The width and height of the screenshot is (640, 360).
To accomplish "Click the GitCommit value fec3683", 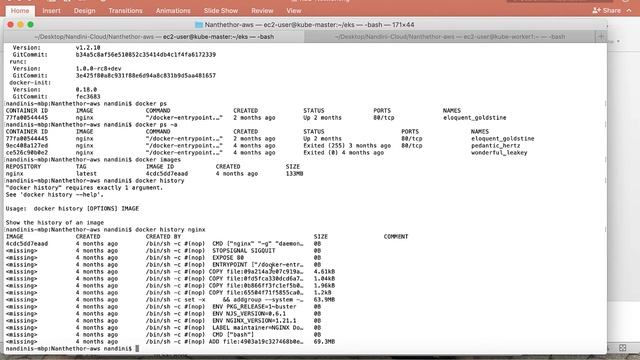I will [88, 97].
